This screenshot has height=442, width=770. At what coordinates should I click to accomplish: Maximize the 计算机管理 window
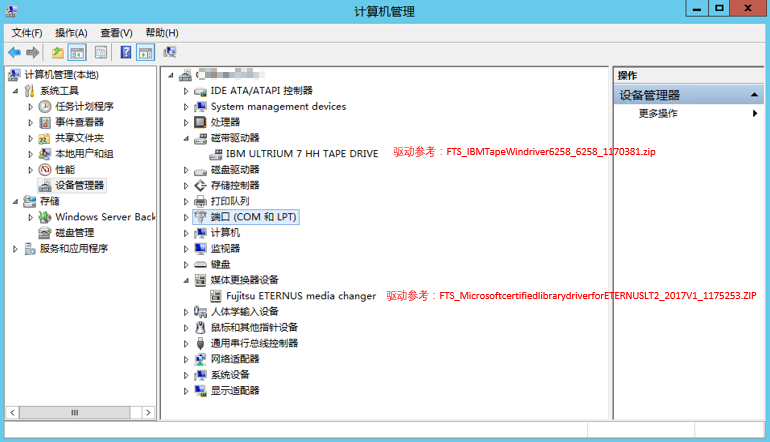point(719,8)
